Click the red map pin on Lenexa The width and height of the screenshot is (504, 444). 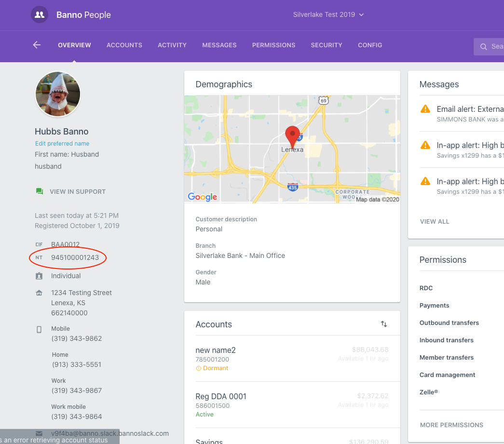click(x=292, y=136)
